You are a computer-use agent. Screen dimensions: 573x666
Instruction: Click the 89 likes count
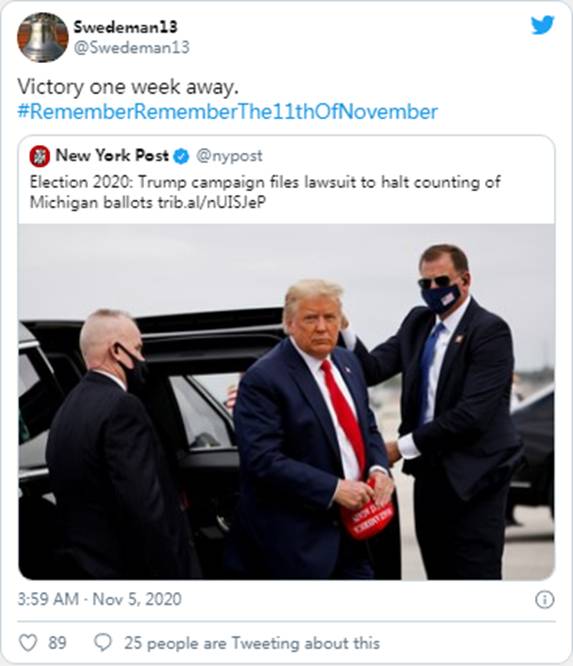pos(57,643)
